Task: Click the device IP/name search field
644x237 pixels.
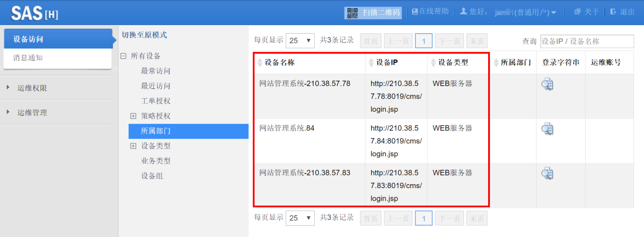Action: 587,41
